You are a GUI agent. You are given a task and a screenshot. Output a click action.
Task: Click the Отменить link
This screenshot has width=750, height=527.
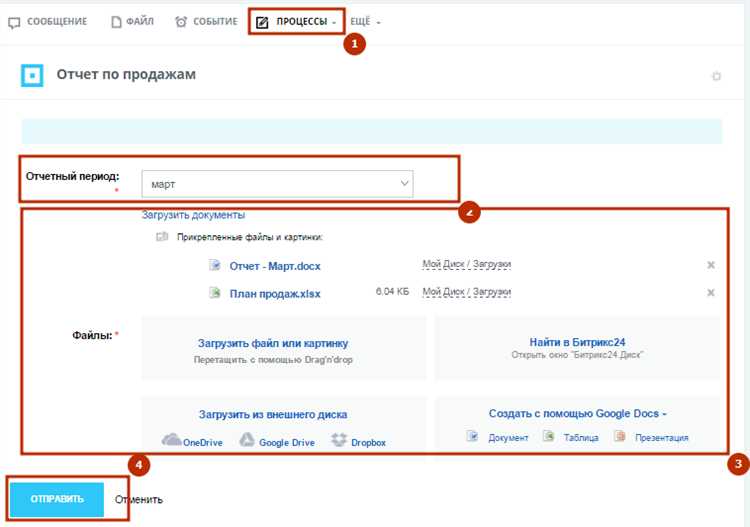pos(139,499)
